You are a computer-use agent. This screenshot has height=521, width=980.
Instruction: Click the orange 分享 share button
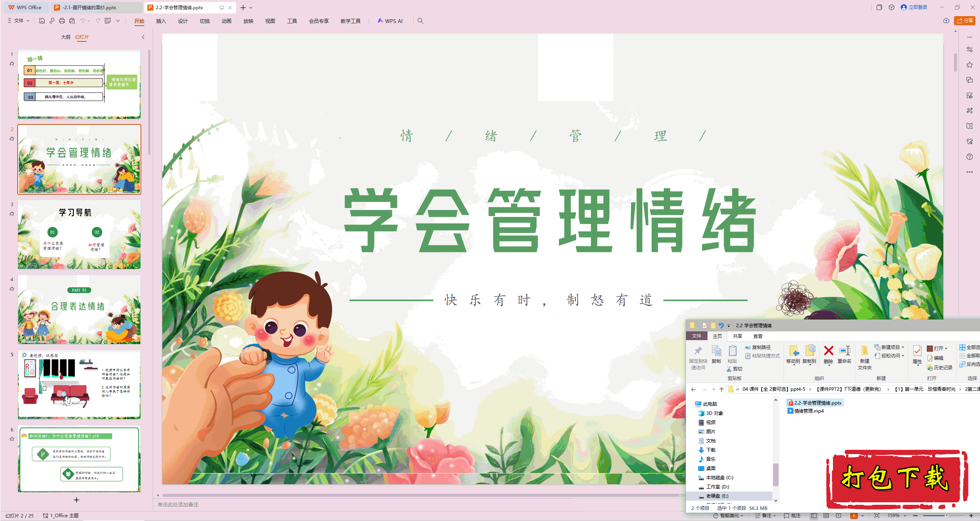coord(964,21)
